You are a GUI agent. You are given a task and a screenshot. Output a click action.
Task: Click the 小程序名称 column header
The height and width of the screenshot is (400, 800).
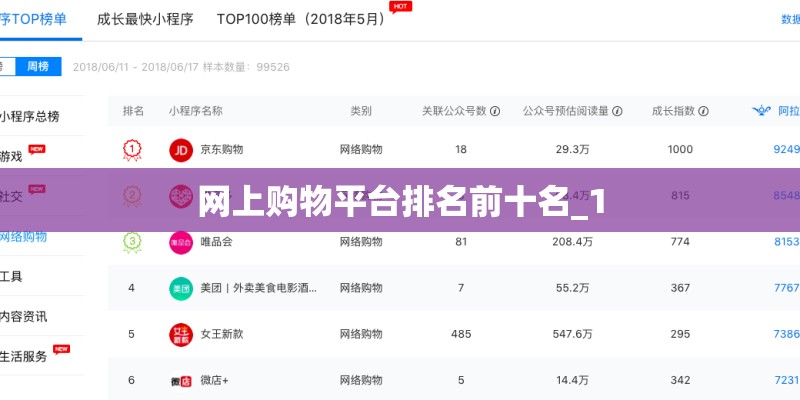click(195, 111)
